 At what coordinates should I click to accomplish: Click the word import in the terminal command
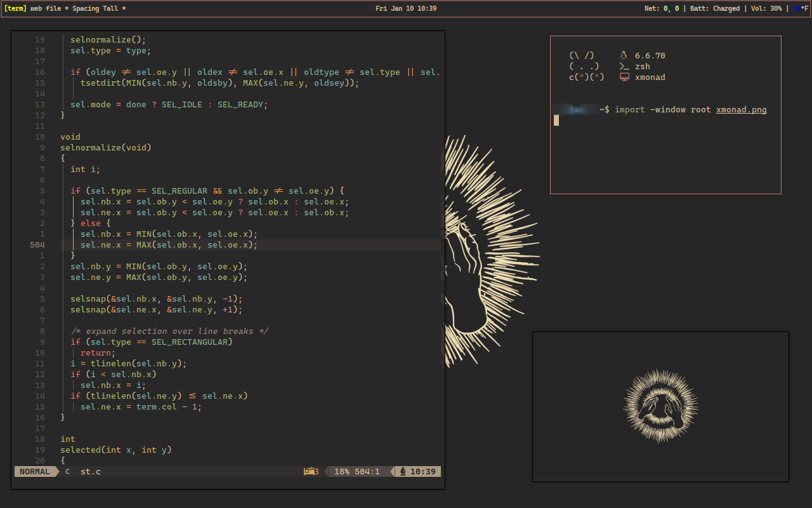click(630, 110)
